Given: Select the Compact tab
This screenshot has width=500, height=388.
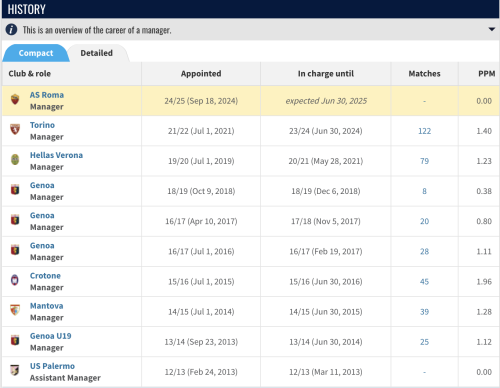Looking at the screenshot, I should [x=36, y=53].
